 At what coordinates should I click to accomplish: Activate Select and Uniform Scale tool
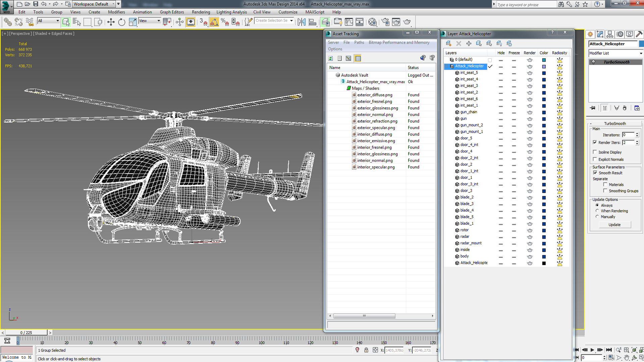132,22
